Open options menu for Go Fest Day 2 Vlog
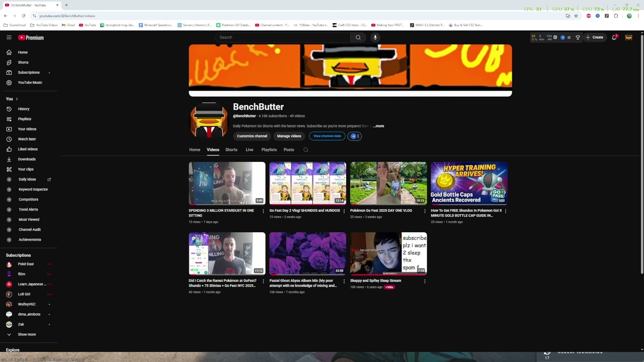The image size is (644, 362). [x=344, y=211]
